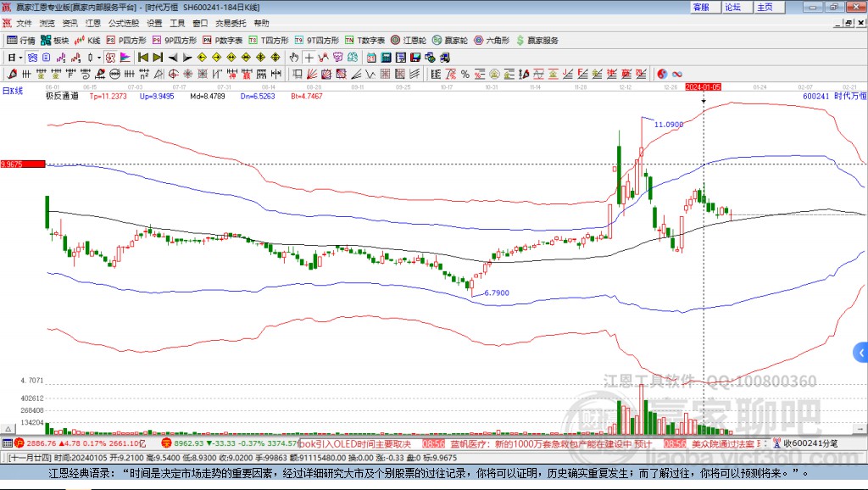Step chart right with black right arrow
This screenshot has width=868, height=490.
point(187,58)
